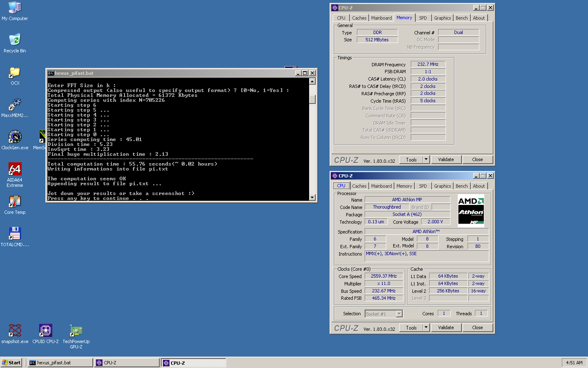This screenshot has width=588, height=368.
Task: Activate the second CPU-Z taskbar button
Action: click(x=194, y=363)
